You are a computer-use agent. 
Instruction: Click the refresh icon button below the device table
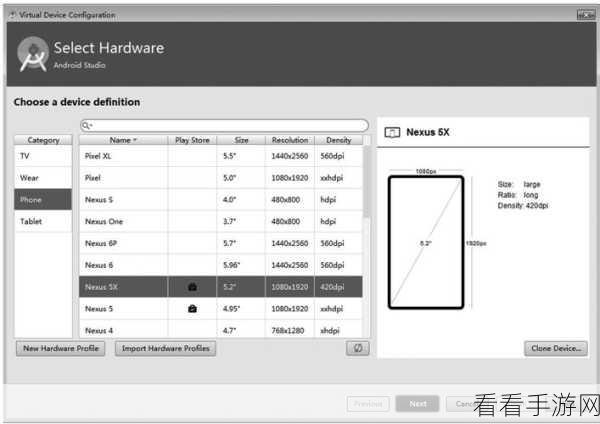(x=358, y=348)
